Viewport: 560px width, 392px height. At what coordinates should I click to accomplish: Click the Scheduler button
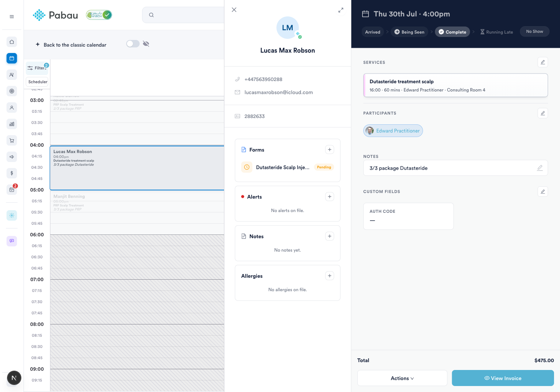pos(38,82)
